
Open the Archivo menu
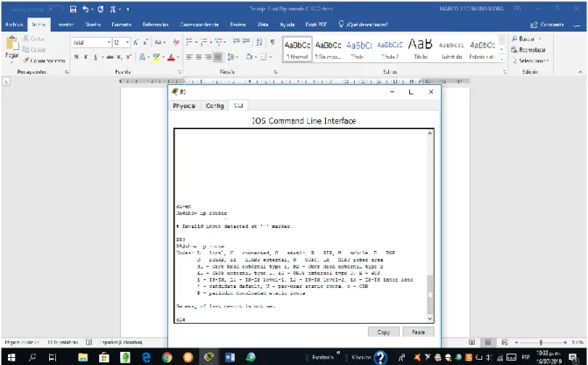coord(14,25)
